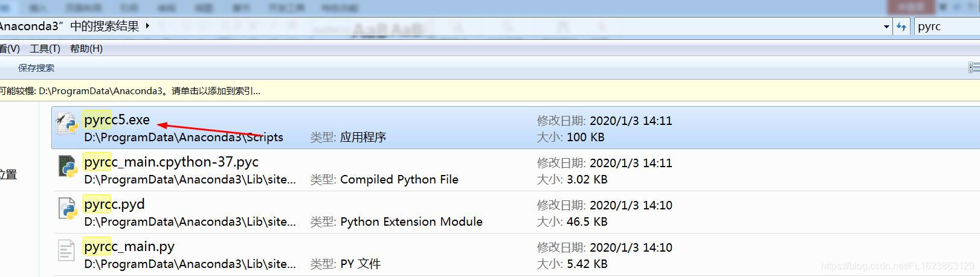Open the view layout icon in toolbar
This screenshot has height=277, width=980.
(973, 68)
